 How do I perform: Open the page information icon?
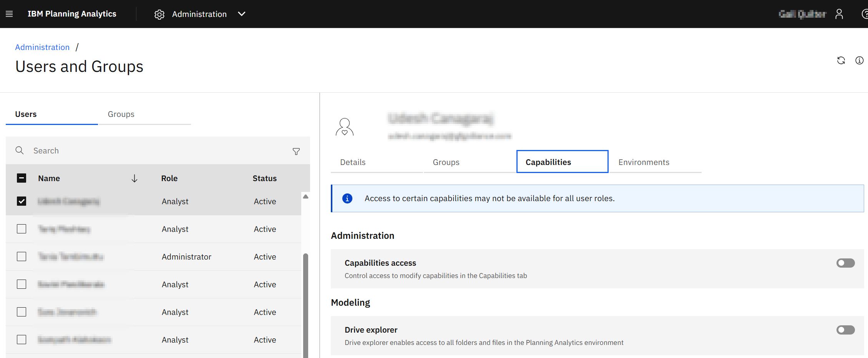point(859,60)
